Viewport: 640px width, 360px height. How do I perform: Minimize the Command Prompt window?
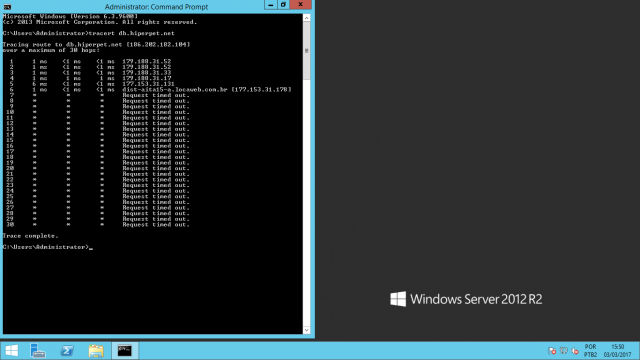click(270, 4)
